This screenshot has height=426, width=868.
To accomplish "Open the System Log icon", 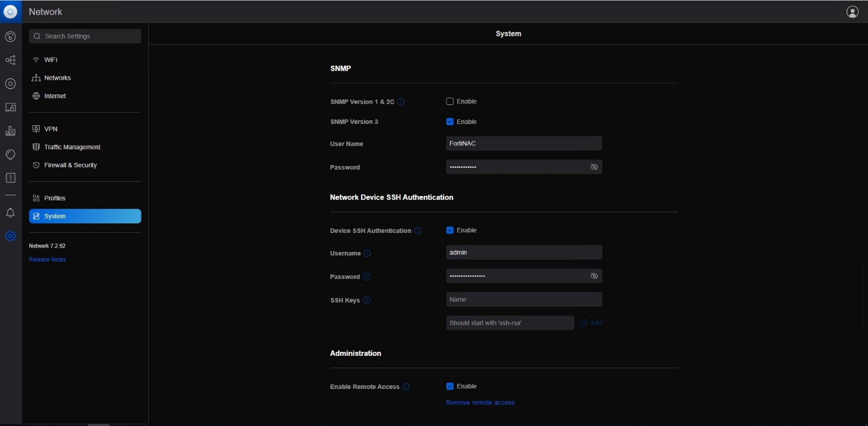I will point(11,178).
